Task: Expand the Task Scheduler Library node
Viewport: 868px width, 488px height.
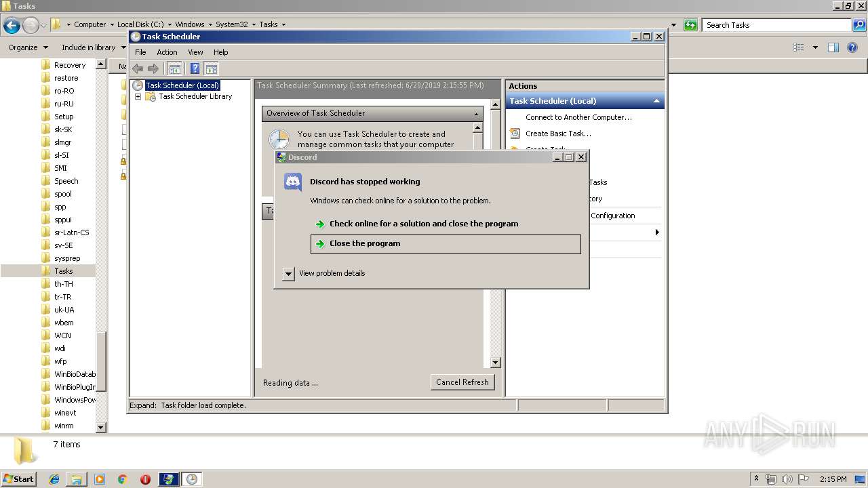Action: coord(138,96)
